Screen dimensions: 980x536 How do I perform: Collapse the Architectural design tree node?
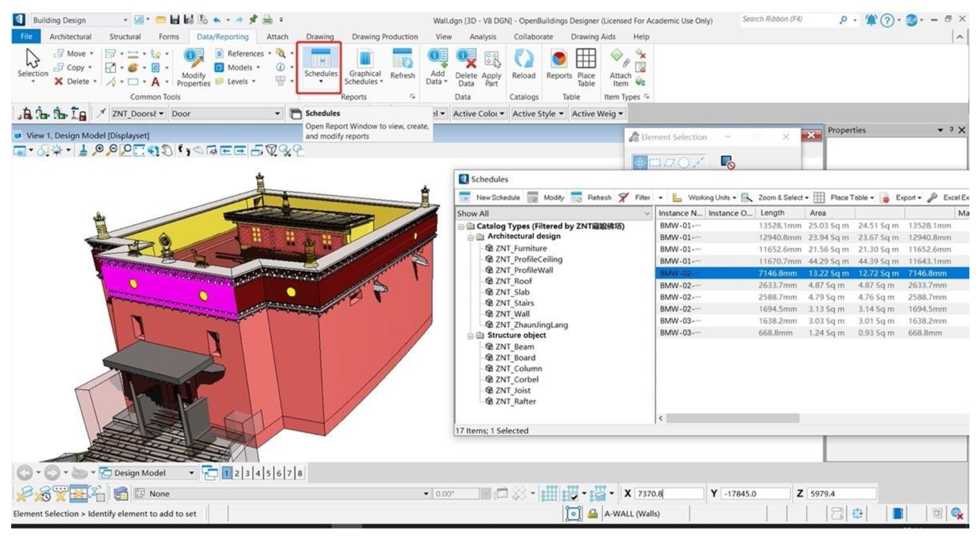click(x=471, y=237)
